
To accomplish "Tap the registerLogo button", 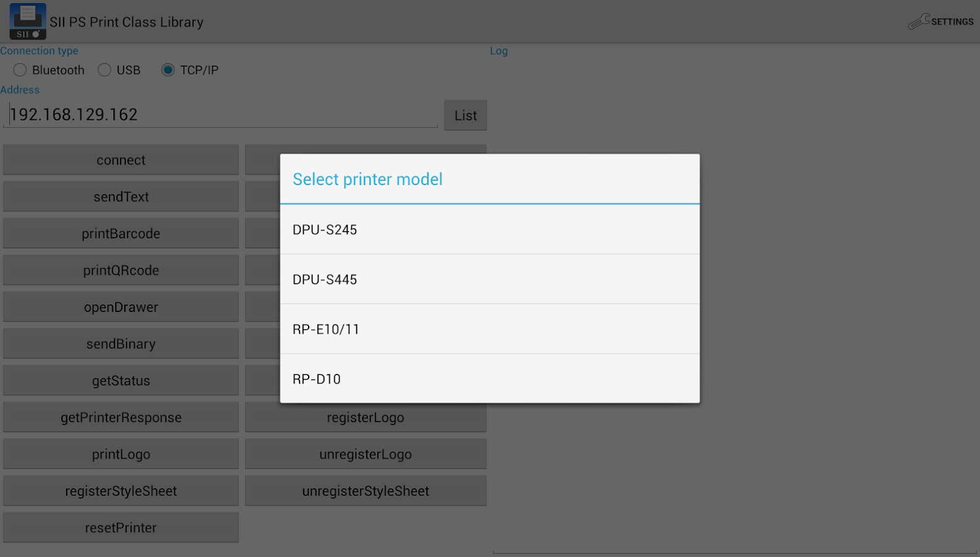I will pyautogui.click(x=366, y=418).
